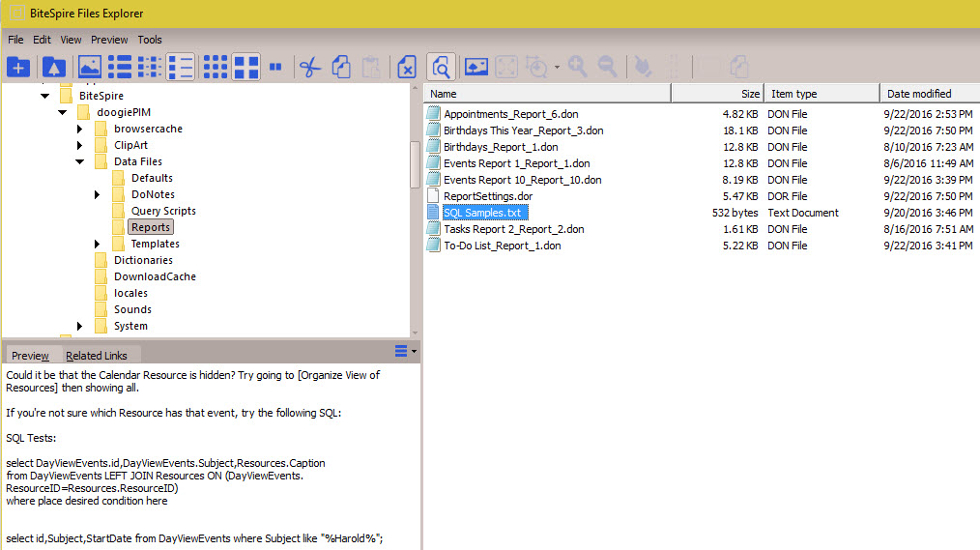Click the Paste clipboard icon
This screenshot has height=550, width=980.
[x=371, y=67]
